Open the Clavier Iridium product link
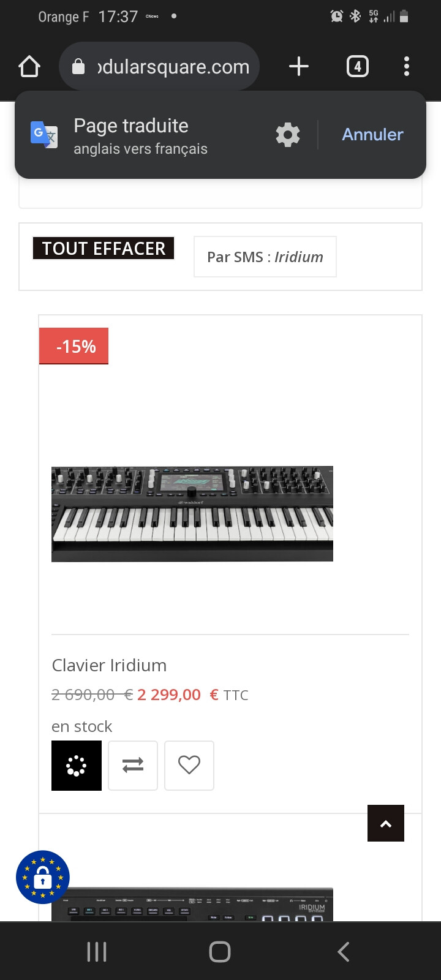 point(109,665)
